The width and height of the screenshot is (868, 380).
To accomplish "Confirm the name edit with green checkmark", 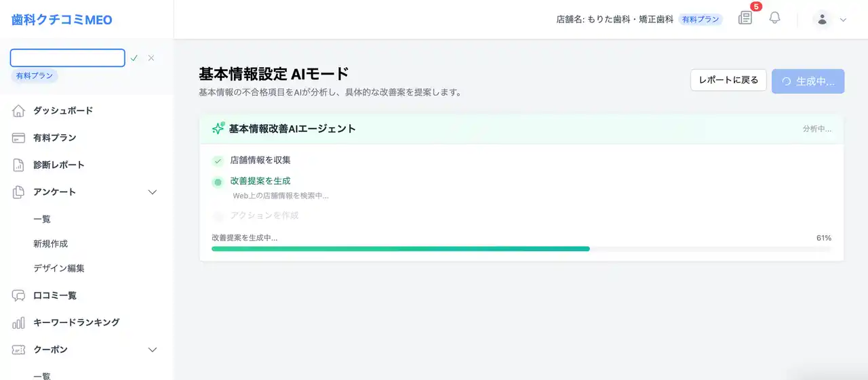I will coord(134,58).
